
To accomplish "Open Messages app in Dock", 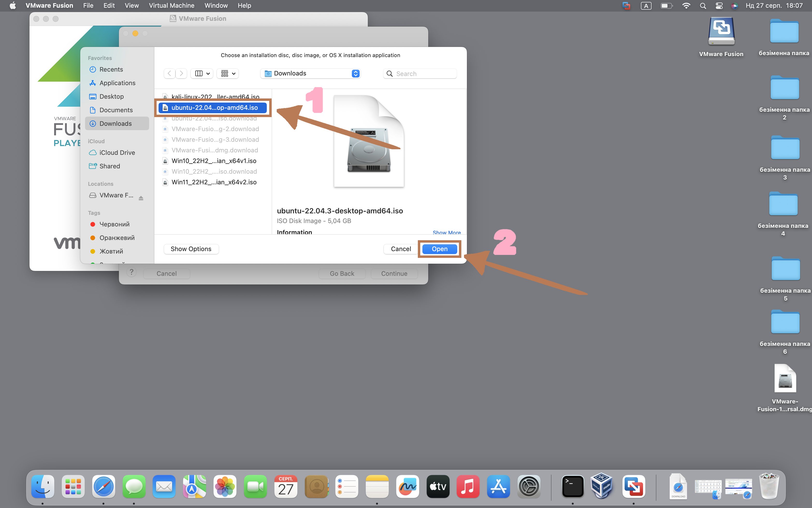I will pos(134,486).
